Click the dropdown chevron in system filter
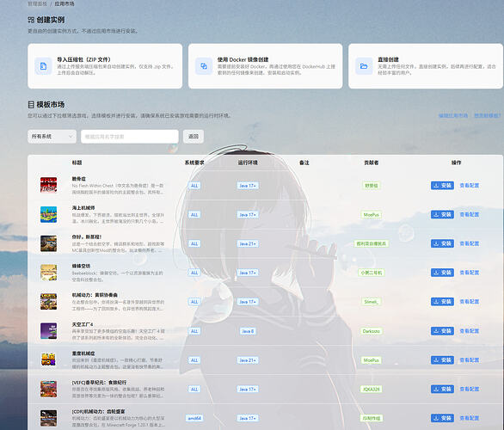The width and height of the screenshot is (504, 430). pyautogui.click(x=71, y=137)
